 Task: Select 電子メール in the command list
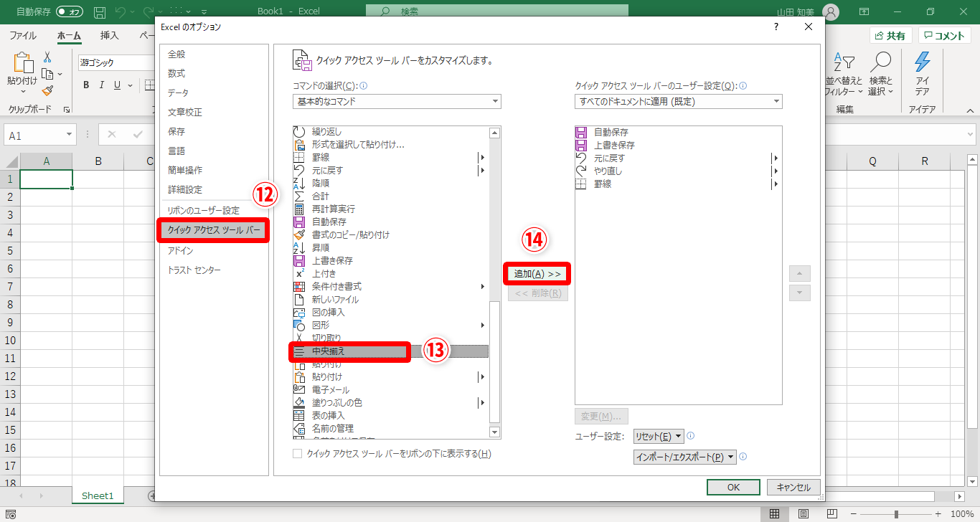point(391,390)
